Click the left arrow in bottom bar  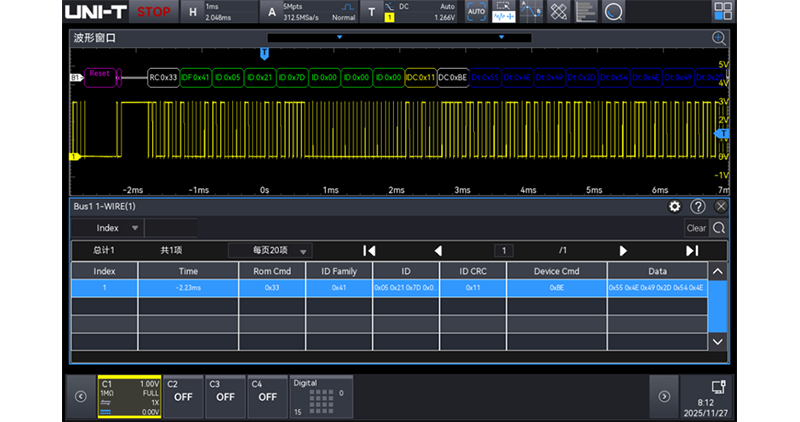coord(81,396)
